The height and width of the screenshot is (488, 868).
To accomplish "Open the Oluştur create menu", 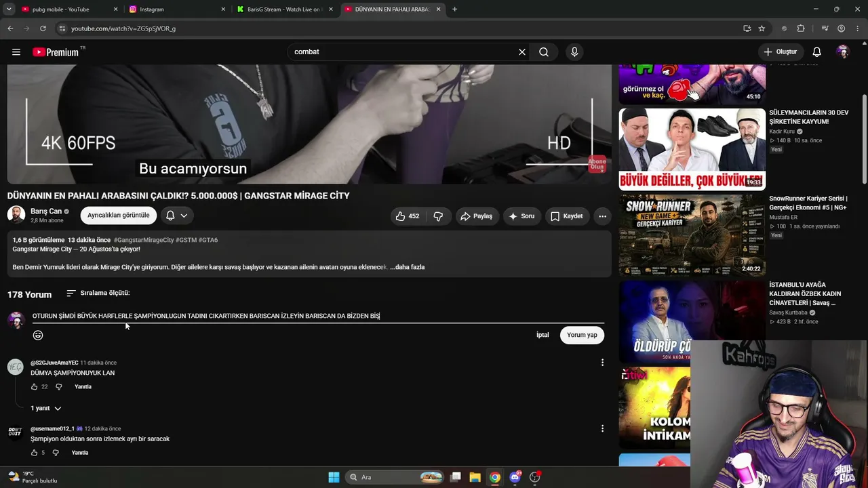I will 781,52.
